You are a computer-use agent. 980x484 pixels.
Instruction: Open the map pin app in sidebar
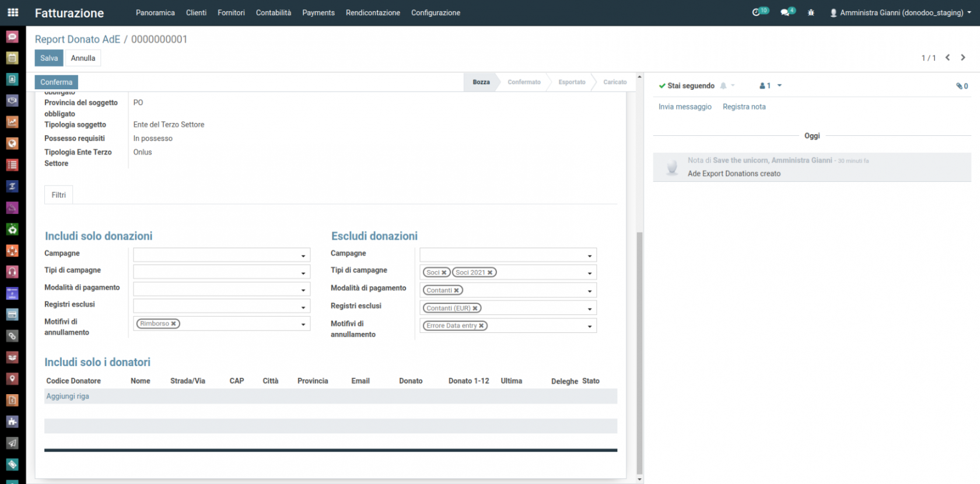click(x=12, y=379)
